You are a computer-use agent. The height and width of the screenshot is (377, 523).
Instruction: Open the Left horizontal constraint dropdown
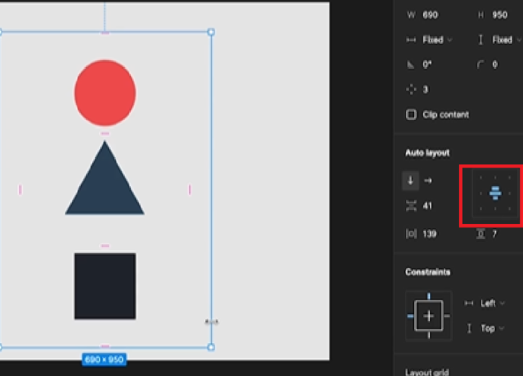tap(492, 303)
